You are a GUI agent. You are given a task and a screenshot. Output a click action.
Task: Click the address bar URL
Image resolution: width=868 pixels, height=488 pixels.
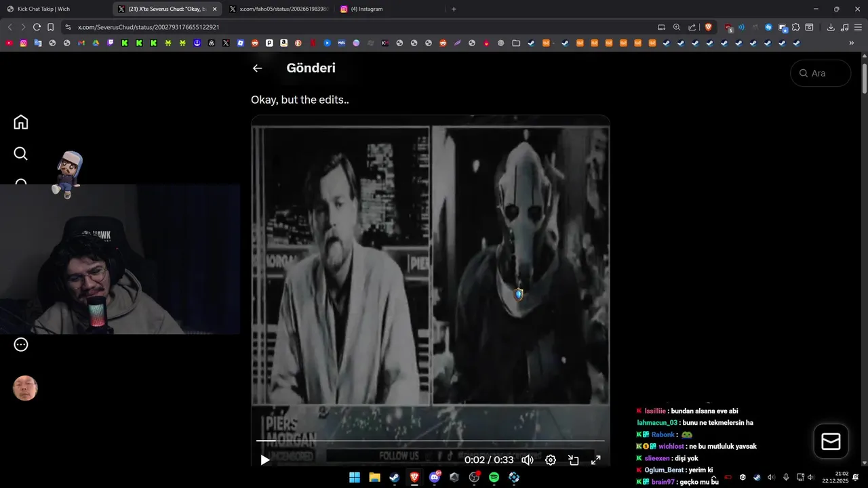point(149,27)
